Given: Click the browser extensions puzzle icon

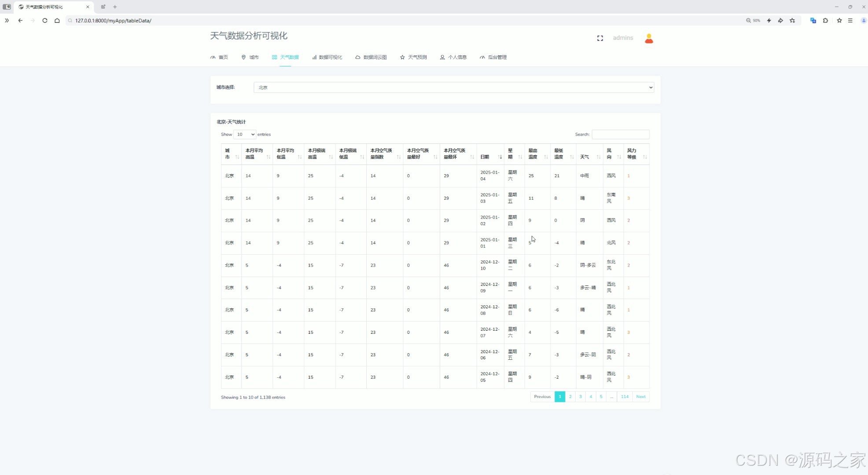Looking at the screenshot, I should pyautogui.click(x=825, y=20).
